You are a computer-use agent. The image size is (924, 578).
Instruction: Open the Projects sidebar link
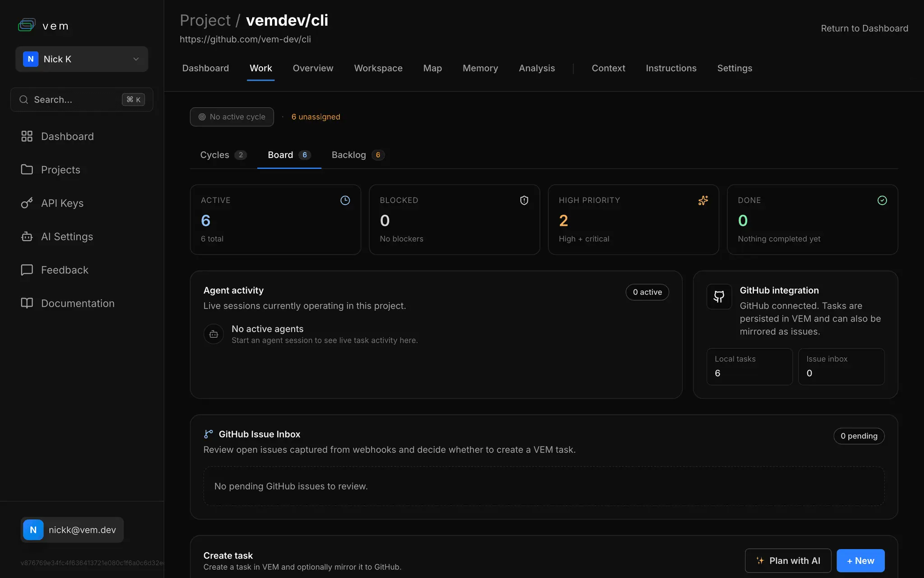tap(60, 170)
